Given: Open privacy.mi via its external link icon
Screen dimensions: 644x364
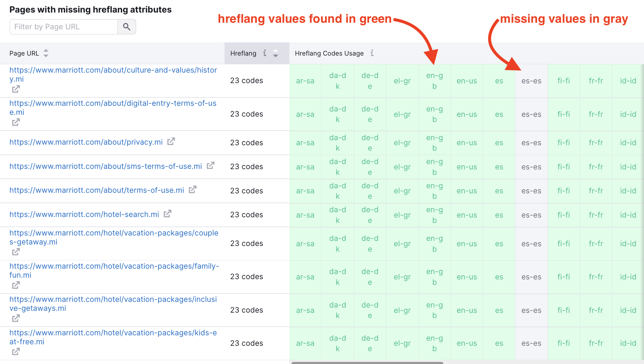Looking at the screenshot, I should coord(171,142).
